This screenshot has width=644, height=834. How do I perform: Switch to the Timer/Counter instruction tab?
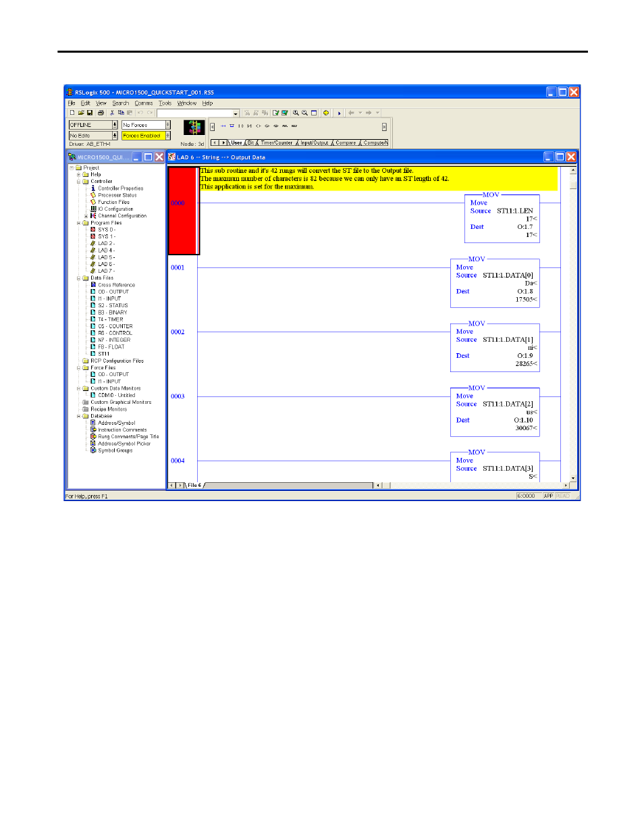point(277,142)
